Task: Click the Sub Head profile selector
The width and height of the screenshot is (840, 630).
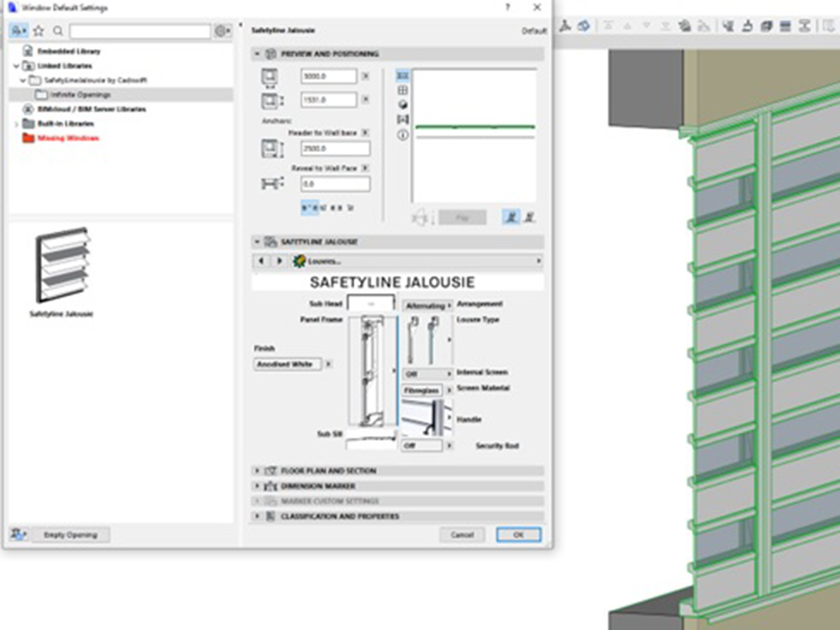Action: 371,303
